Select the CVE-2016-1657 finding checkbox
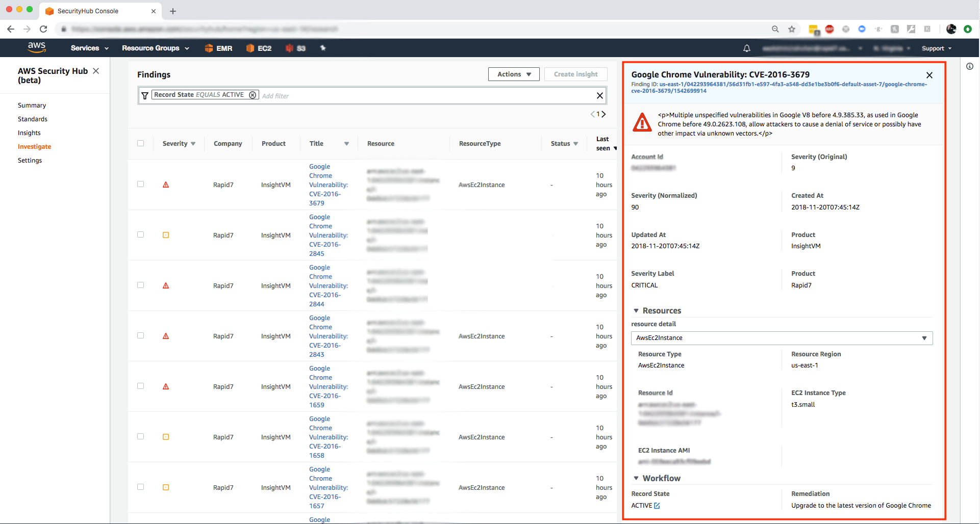Screen dimensions: 980x524 (x=140, y=487)
